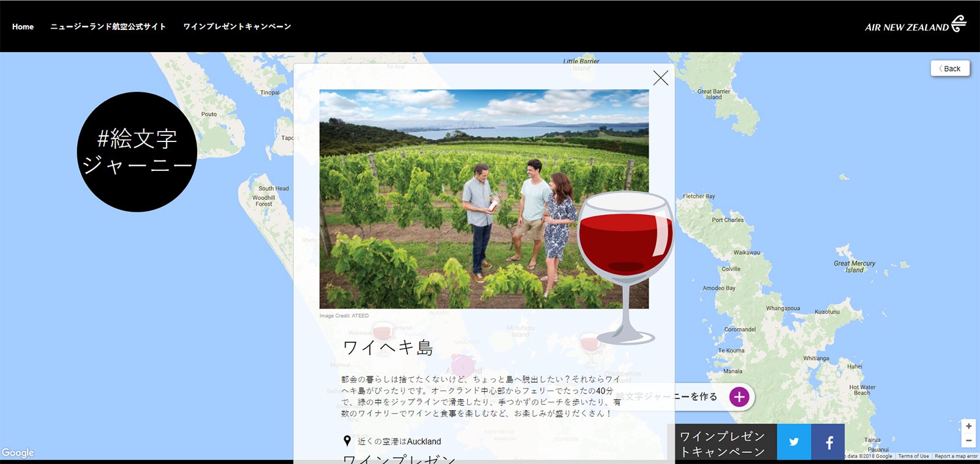The height and width of the screenshot is (464, 980).
Task: Click the Tairua map label
Action: pos(872,440)
